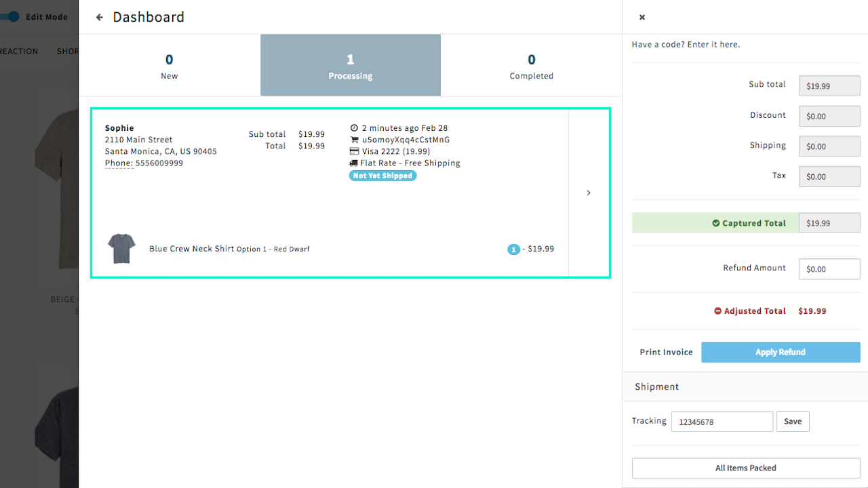The image size is (868, 488).
Task: Click the red minus icon by Adjusted Total
Action: tap(717, 311)
